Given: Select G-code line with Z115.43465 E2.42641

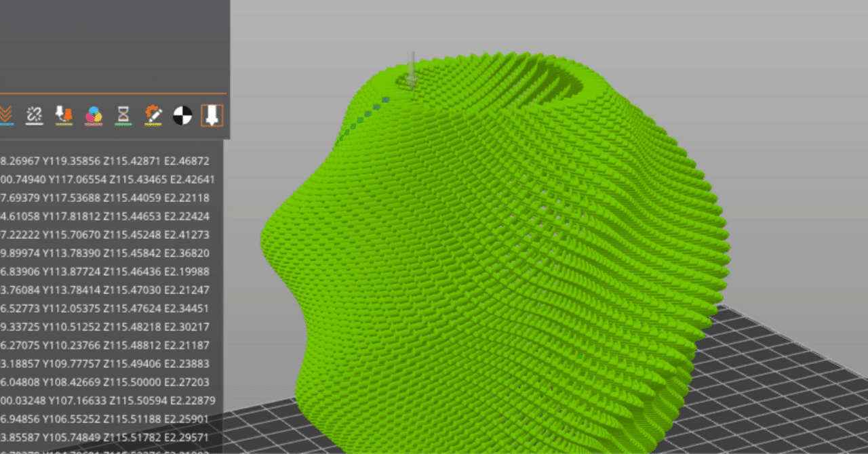Looking at the screenshot, I should (x=107, y=180).
